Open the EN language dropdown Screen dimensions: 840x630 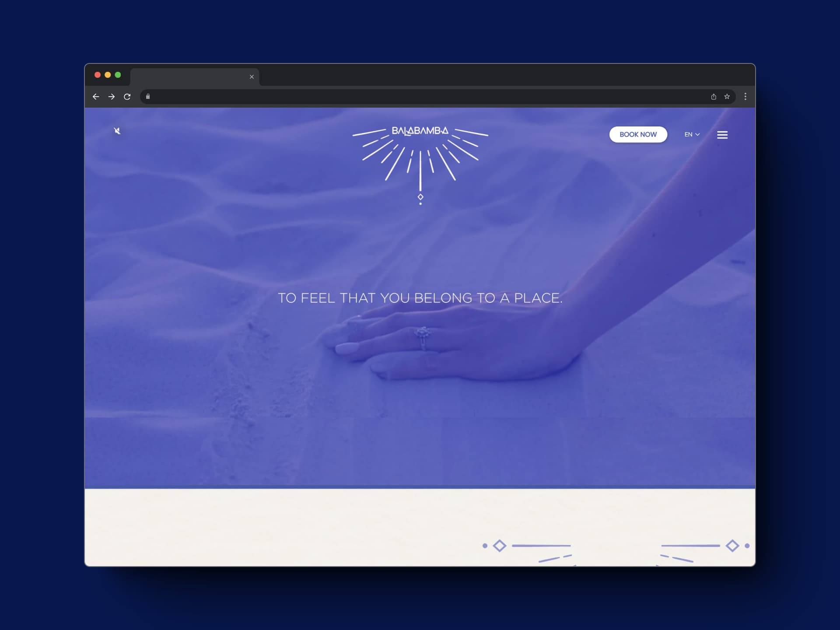(x=692, y=134)
